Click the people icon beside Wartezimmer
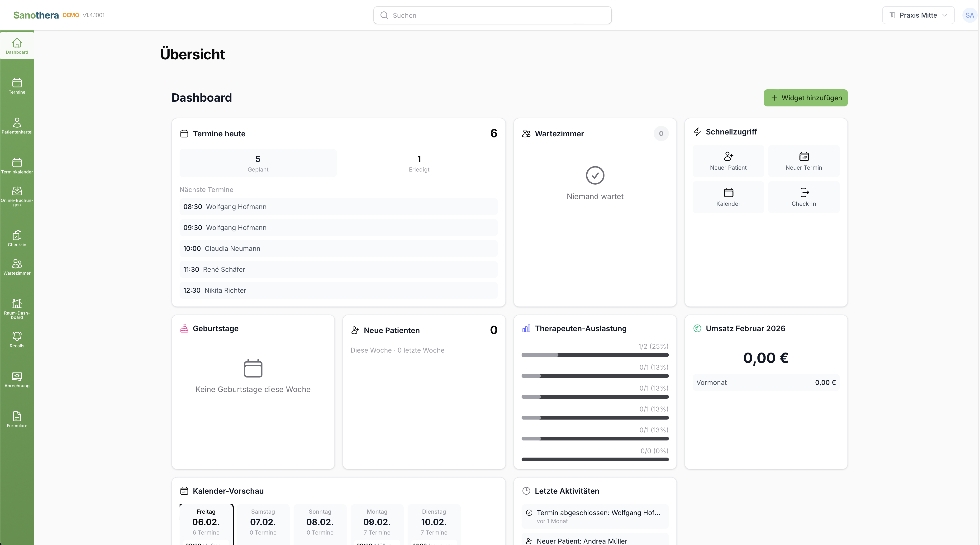Viewport: 980px width, 545px height. point(526,134)
